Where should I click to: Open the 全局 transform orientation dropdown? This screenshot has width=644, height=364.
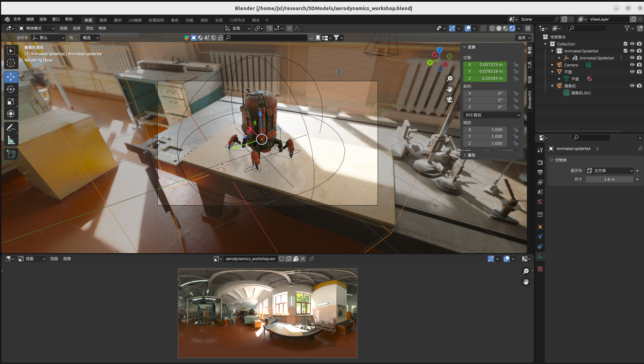[x=238, y=28]
